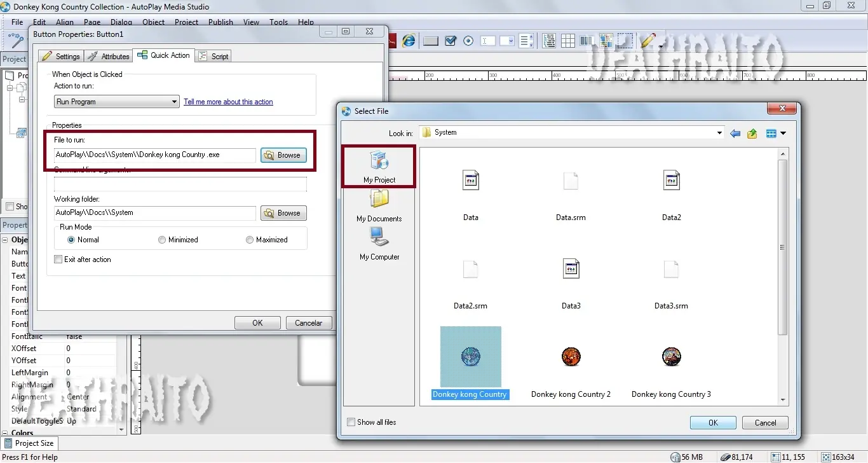Select Maximized run mode
The image size is (868, 463).
250,240
